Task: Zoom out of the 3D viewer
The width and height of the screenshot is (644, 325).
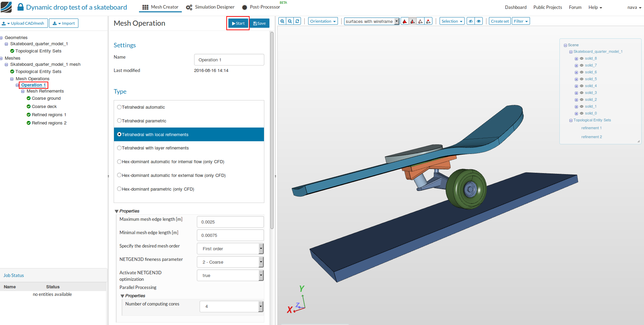Action: pyautogui.click(x=290, y=21)
